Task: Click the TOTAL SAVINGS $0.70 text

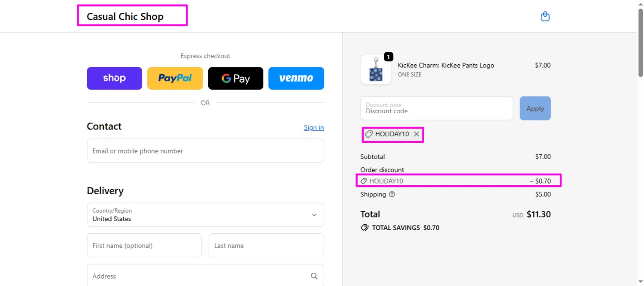Action: click(x=406, y=228)
